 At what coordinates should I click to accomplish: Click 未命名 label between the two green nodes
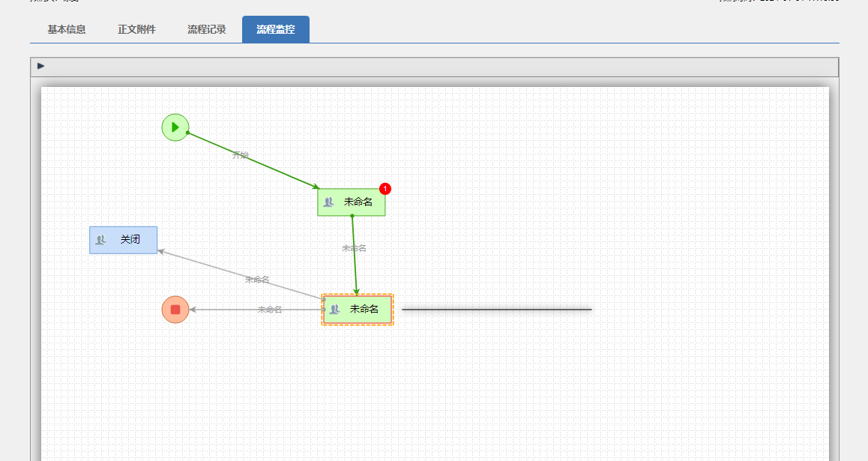pos(354,248)
